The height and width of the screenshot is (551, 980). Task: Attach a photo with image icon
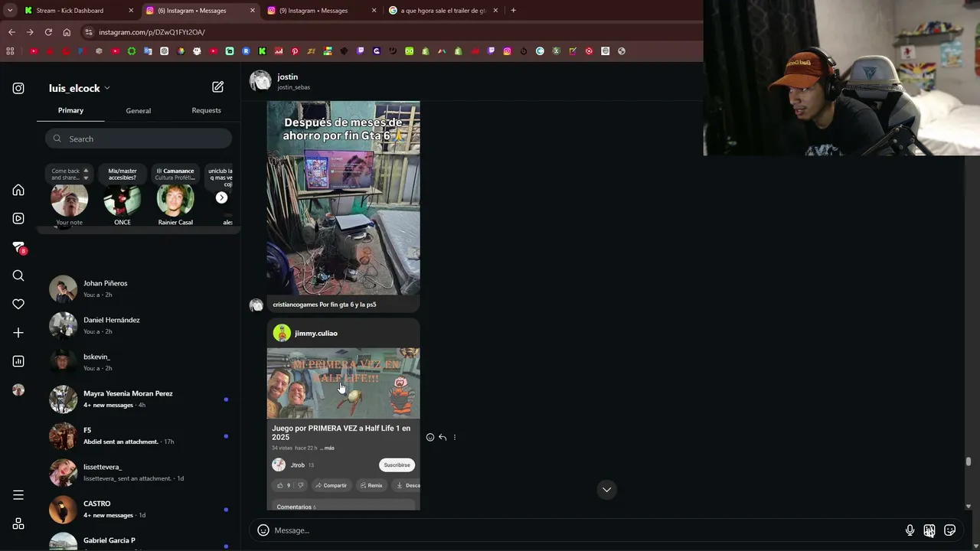pos(929,530)
